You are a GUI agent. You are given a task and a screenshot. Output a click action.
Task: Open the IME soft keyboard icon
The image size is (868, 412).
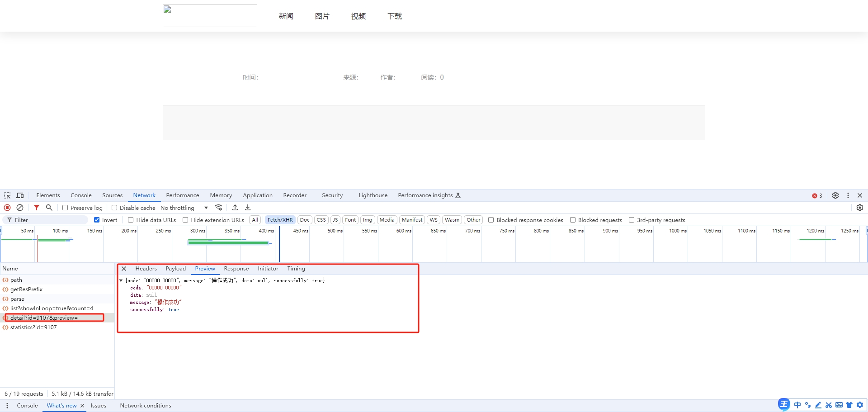pyautogui.click(x=839, y=405)
